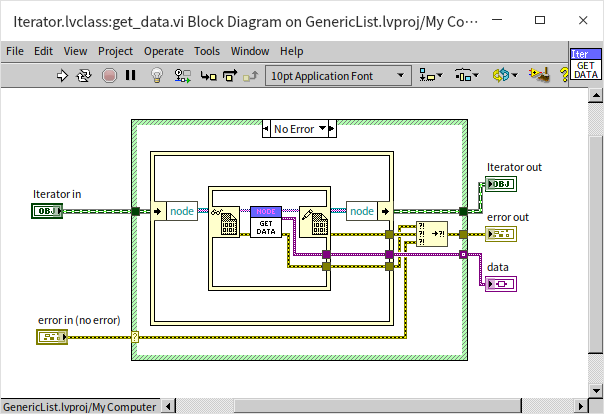
Task: Open the Operate menu
Action: [163, 51]
